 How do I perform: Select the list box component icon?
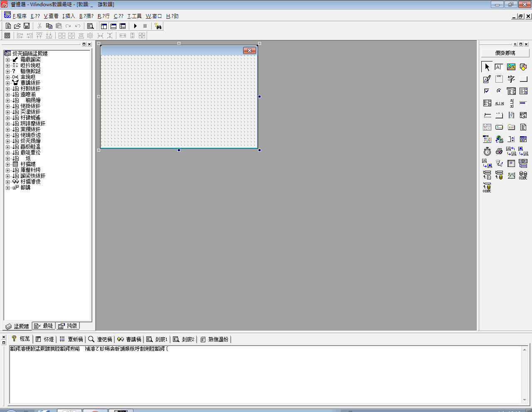click(x=523, y=91)
